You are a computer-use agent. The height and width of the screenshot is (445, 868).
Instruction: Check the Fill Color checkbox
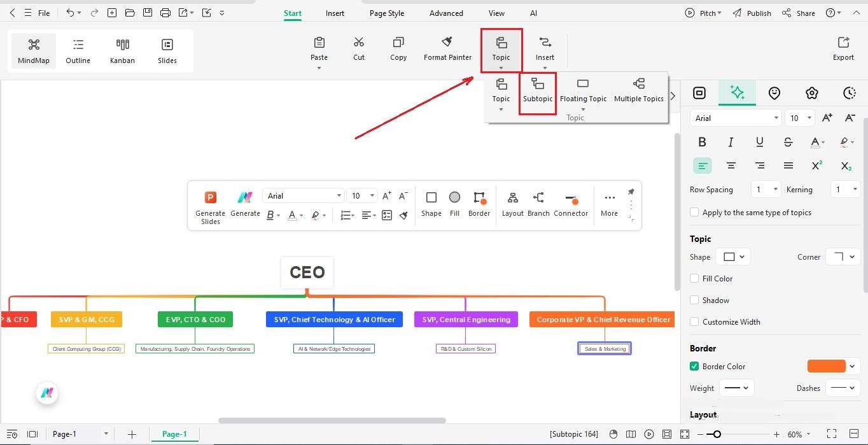point(694,278)
